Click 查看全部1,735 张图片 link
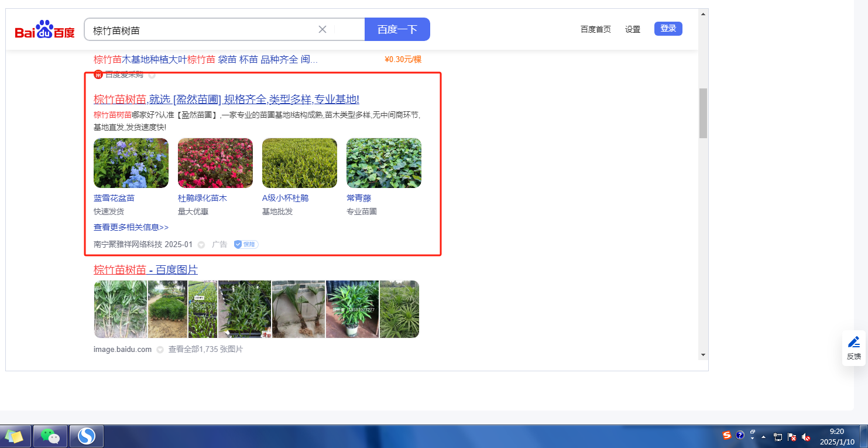Viewport: 868px width, 448px height. click(x=205, y=349)
